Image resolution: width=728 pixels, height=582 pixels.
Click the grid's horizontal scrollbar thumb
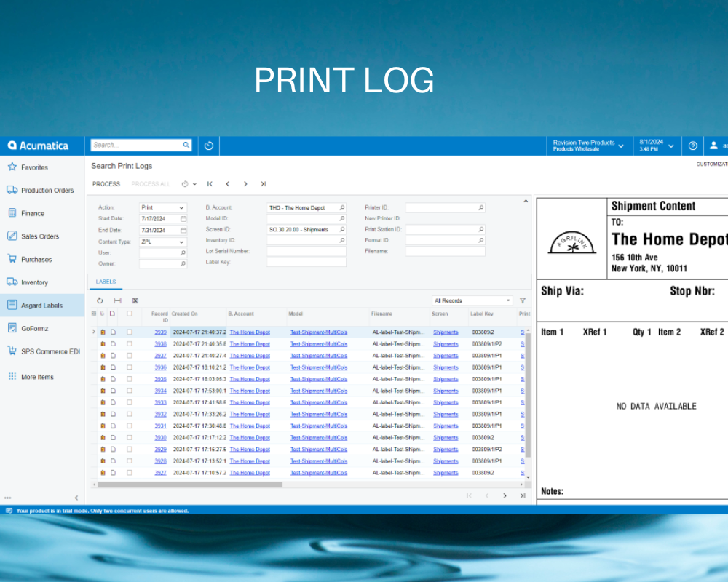pyautogui.click(x=190, y=485)
